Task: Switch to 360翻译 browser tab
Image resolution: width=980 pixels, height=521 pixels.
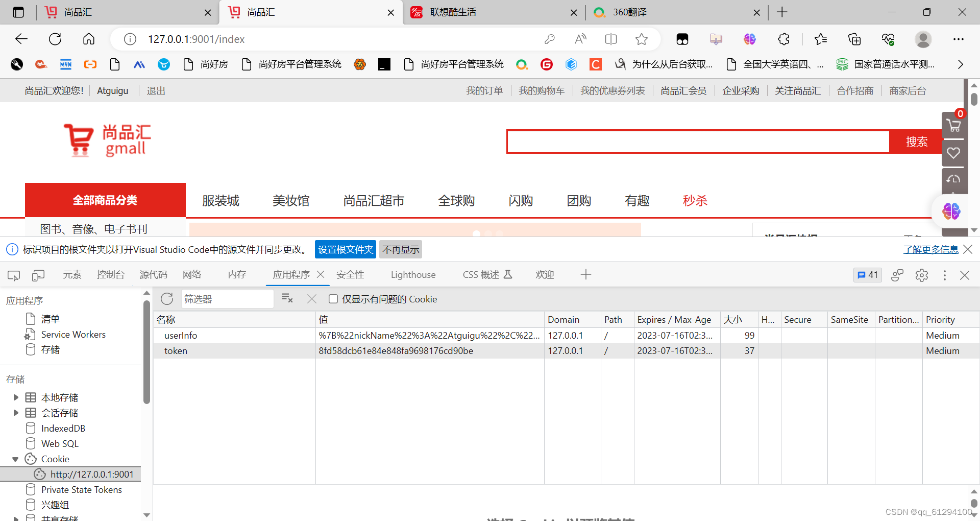Action: click(677, 12)
